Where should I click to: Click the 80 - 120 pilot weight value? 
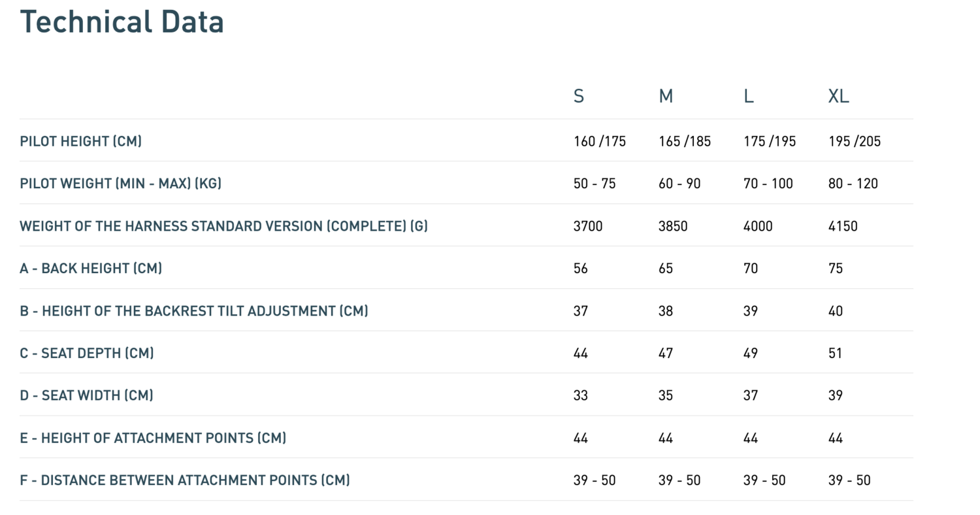point(853,184)
